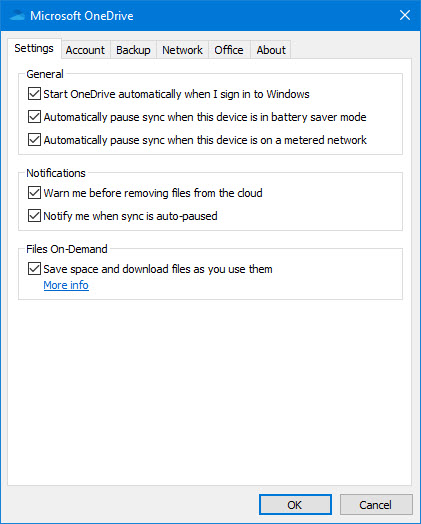Uncheck Save space and download files option
This screenshot has width=421, height=524.
coord(34,269)
